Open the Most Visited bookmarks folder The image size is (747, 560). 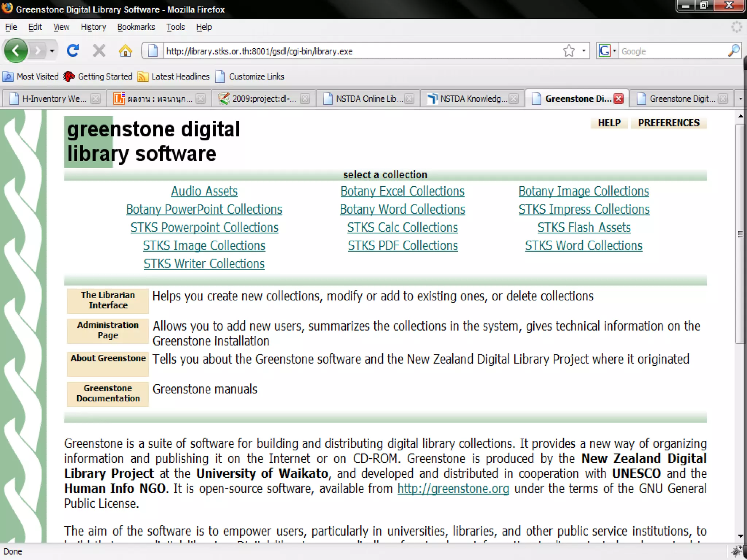point(31,77)
